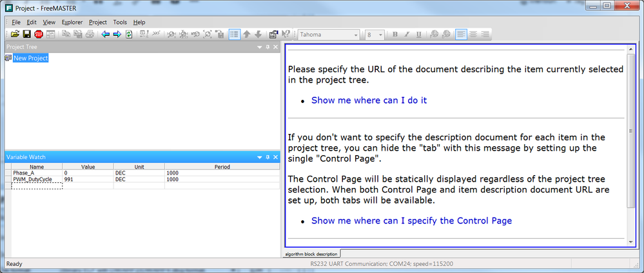644x273 pixels.
Task: Click the red STOP communication icon
Action: (39, 35)
